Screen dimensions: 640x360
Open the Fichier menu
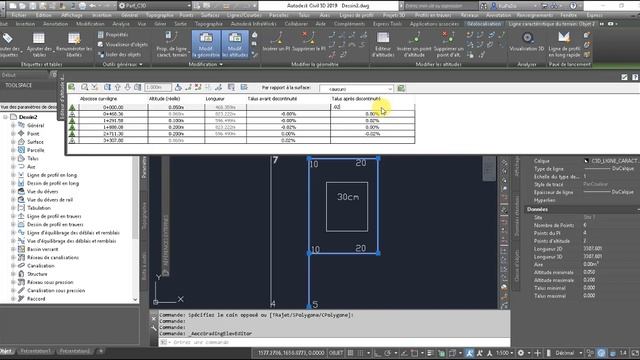click(19, 15)
